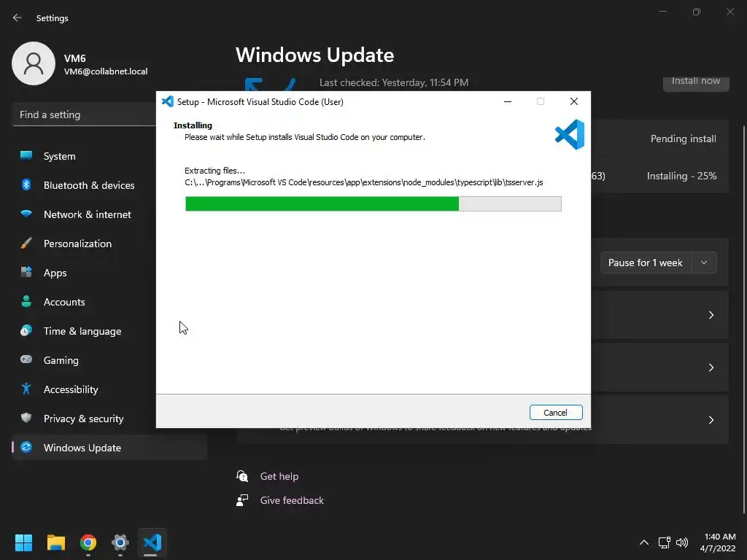Click the VM6@collabnet.local email text
747x560 pixels.
106,71
